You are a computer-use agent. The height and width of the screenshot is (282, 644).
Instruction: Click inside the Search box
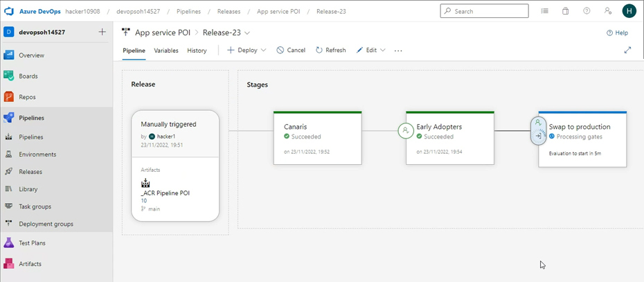pos(484,11)
